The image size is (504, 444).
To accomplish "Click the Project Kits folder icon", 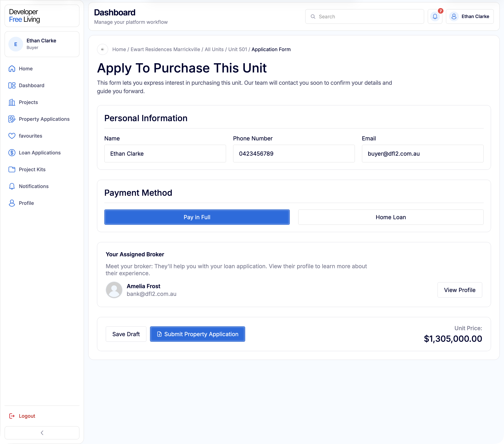I will pyautogui.click(x=12, y=169).
